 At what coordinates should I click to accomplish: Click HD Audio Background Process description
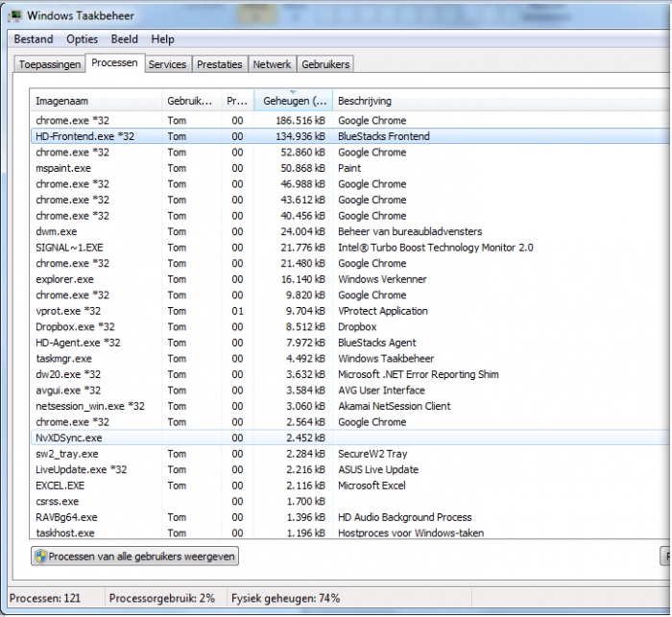pos(404,517)
